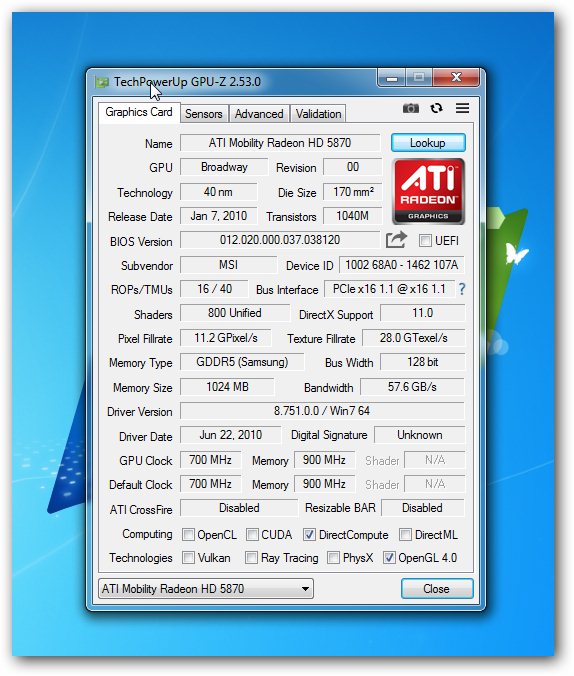Viewport: 574px width, 676px height.
Task: Click the Device ID value field
Action: pyautogui.click(x=401, y=265)
